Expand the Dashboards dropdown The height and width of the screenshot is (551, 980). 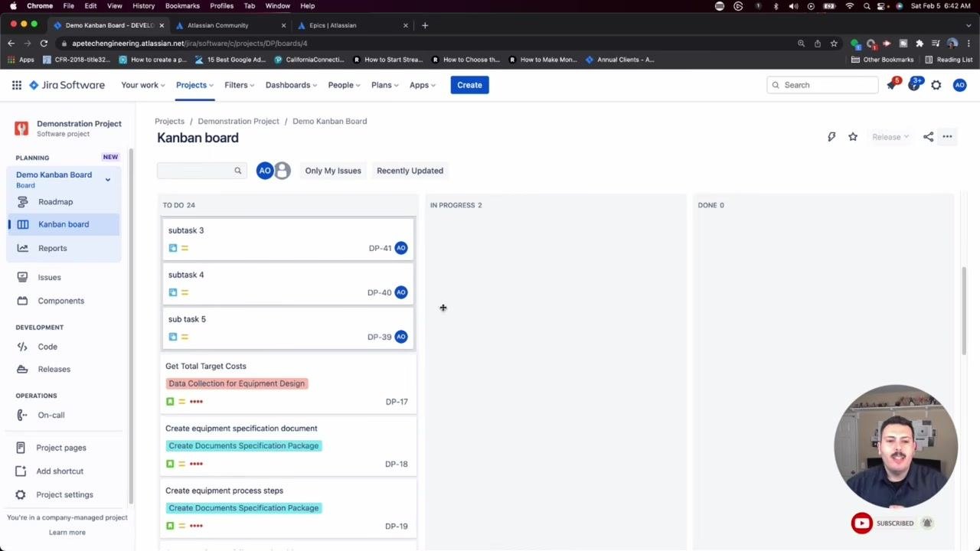click(x=291, y=85)
